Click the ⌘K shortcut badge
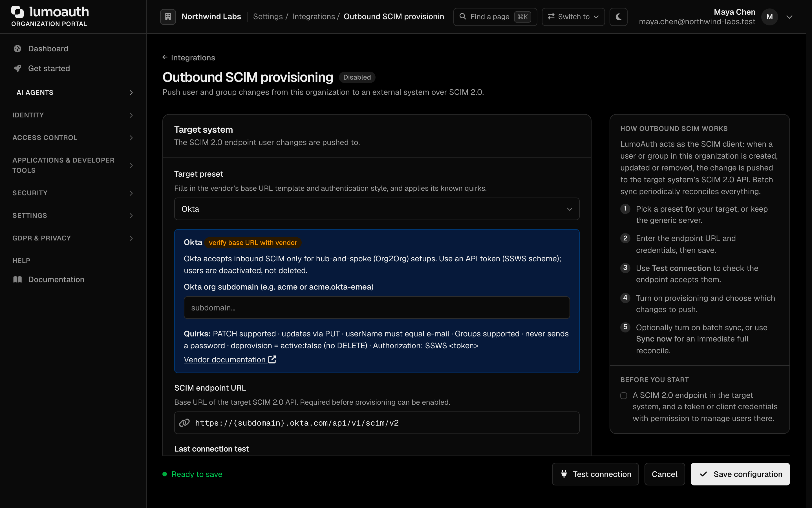This screenshot has width=812, height=508. pyautogui.click(x=522, y=17)
